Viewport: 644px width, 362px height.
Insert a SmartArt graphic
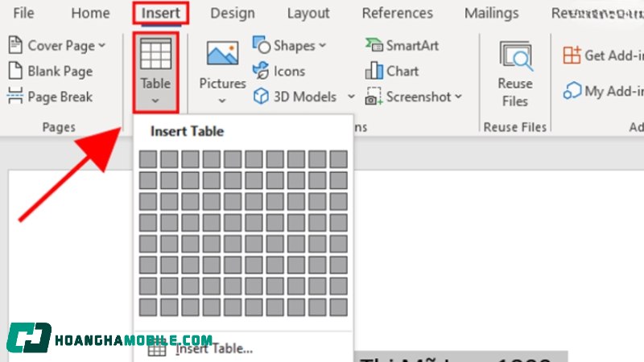tap(374, 46)
